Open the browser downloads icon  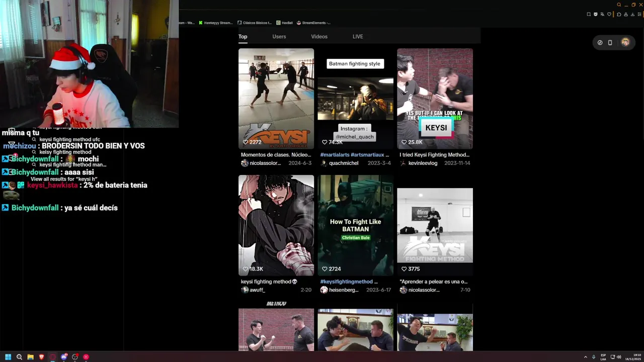633,14
